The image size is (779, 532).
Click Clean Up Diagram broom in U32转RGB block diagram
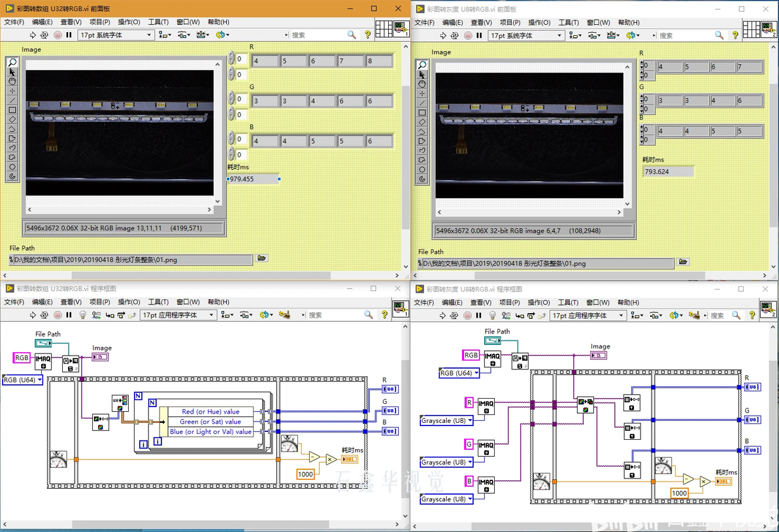pyautogui.click(x=284, y=315)
